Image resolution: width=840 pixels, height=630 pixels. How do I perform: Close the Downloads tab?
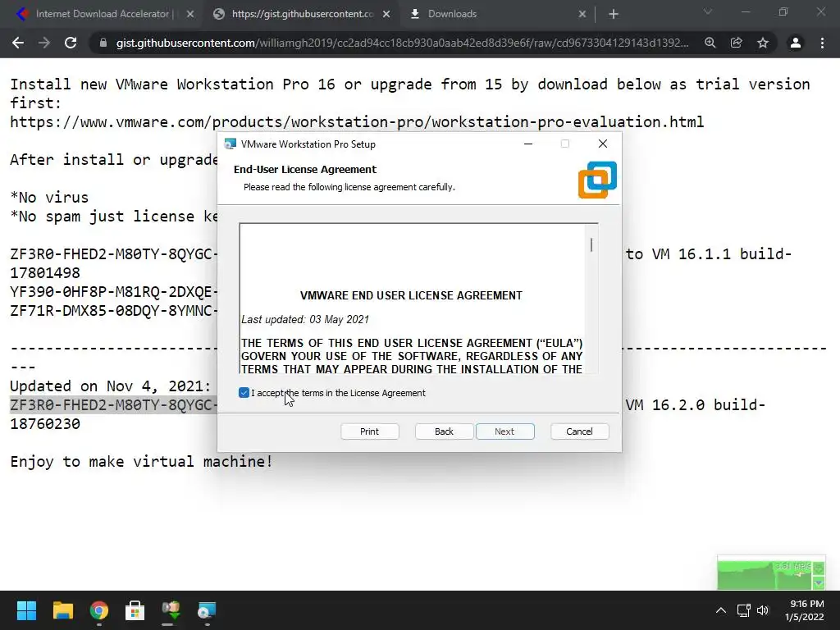[x=582, y=15]
